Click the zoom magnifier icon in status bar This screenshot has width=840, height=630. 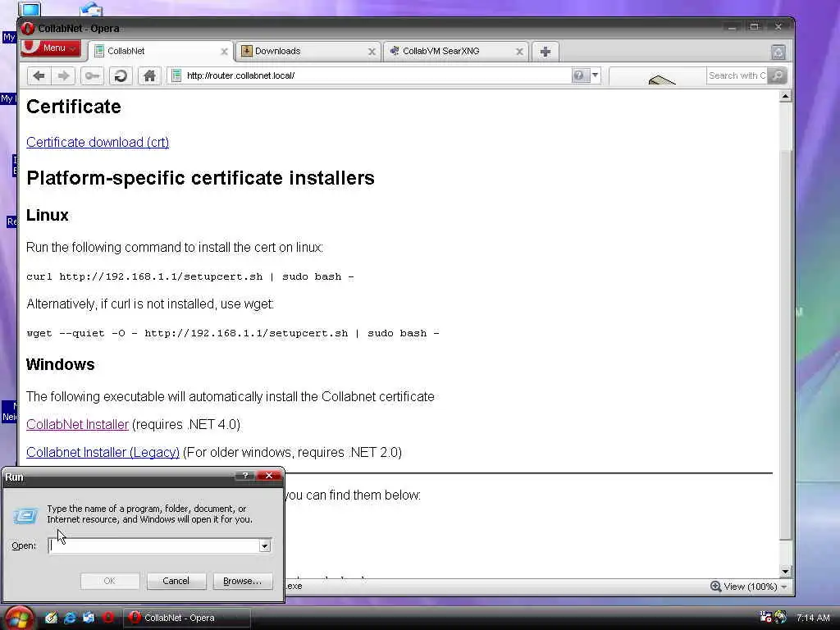(715, 586)
